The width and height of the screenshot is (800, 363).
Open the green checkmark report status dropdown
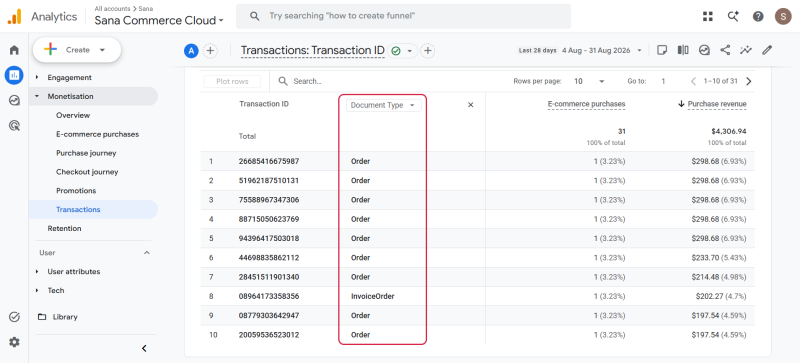403,51
